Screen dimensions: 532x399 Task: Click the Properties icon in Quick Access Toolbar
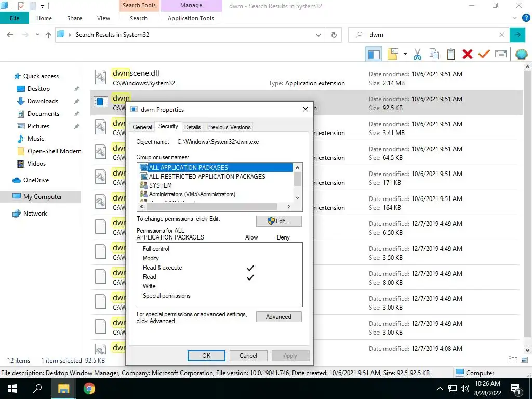tap(21, 6)
